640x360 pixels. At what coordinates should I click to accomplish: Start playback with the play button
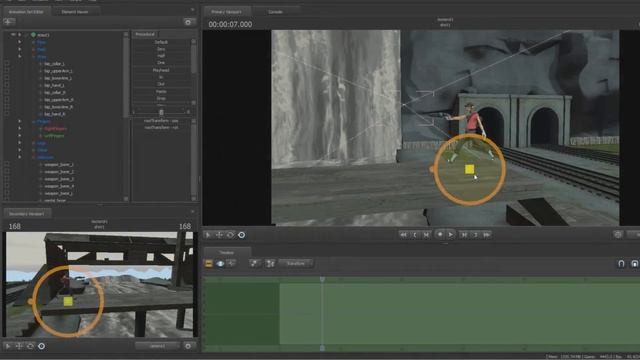click(x=451, y=235)
